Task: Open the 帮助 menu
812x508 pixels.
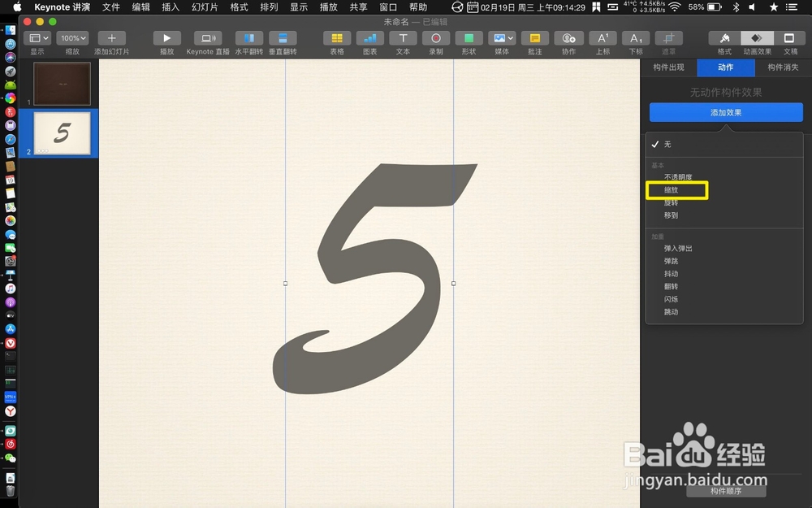Action: [418, 7]
